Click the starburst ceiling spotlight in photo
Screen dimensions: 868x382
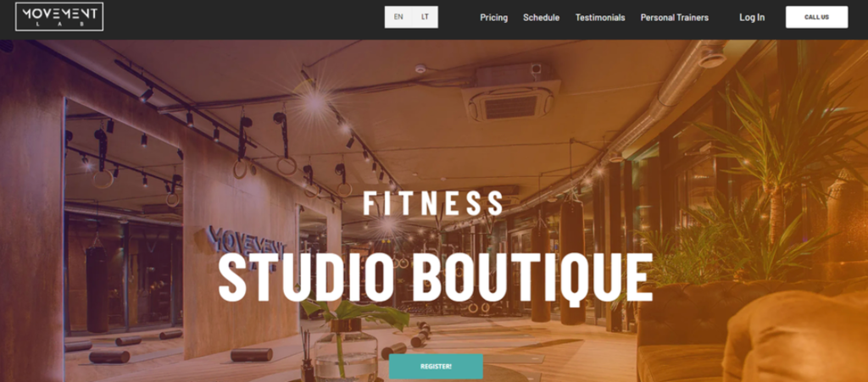[314, 101]
